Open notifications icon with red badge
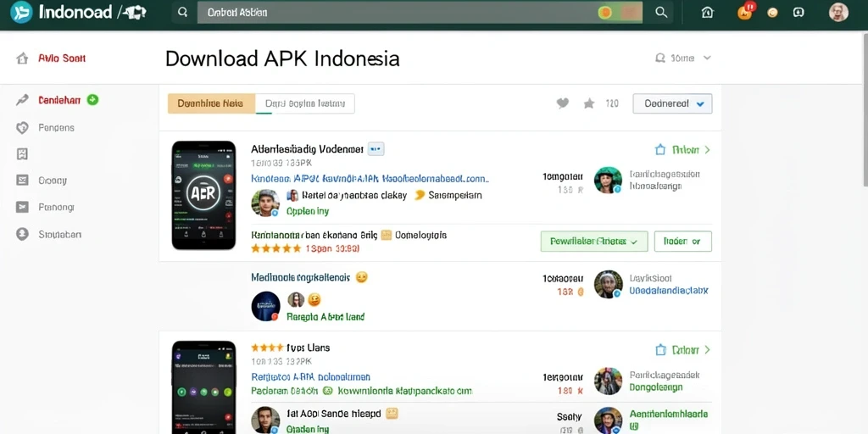868x434 pixels. tap(746, 11)
